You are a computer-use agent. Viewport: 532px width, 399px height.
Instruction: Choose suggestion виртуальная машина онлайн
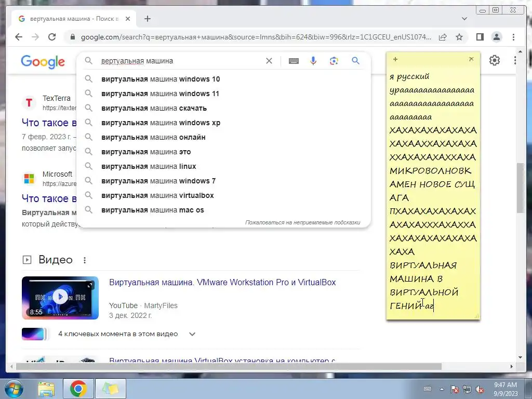(x=224, y=137)
